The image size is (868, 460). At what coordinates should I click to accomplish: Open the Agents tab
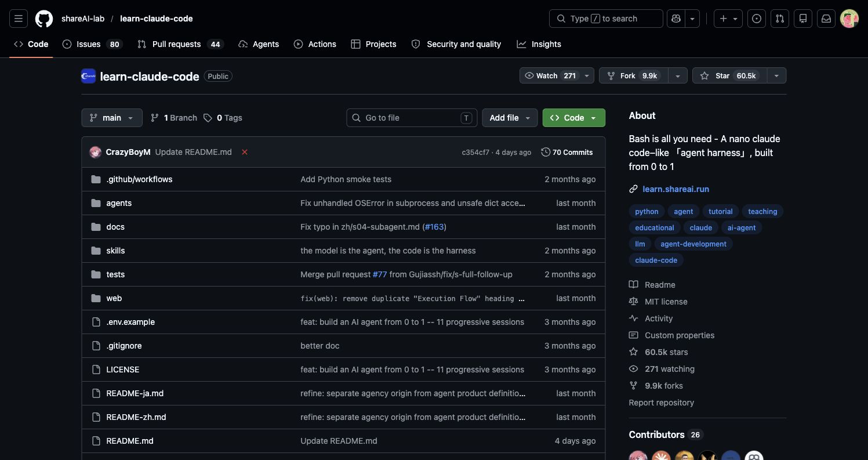click(259, 44)
